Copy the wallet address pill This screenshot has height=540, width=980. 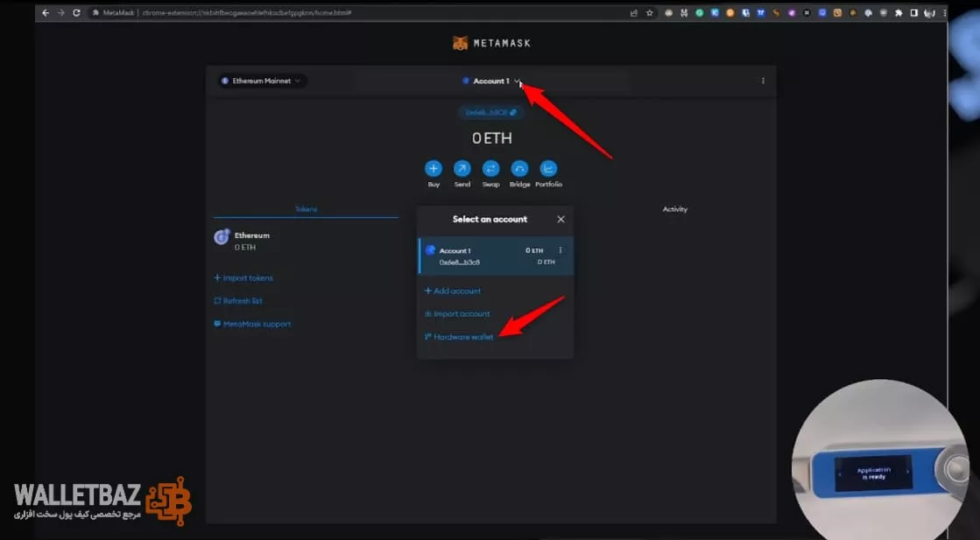pyautogui.click(x=490, y=112)
